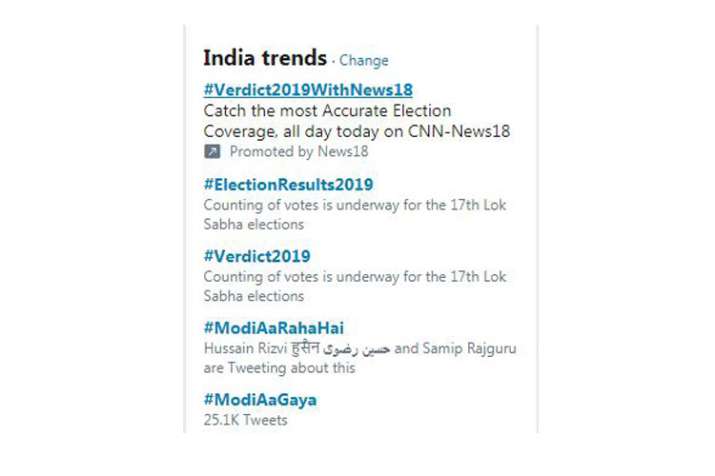Viewport: 715px width, 476px height.
Task: Open the #ElectionResults2019 trend
Action: [x=288, y=185]
